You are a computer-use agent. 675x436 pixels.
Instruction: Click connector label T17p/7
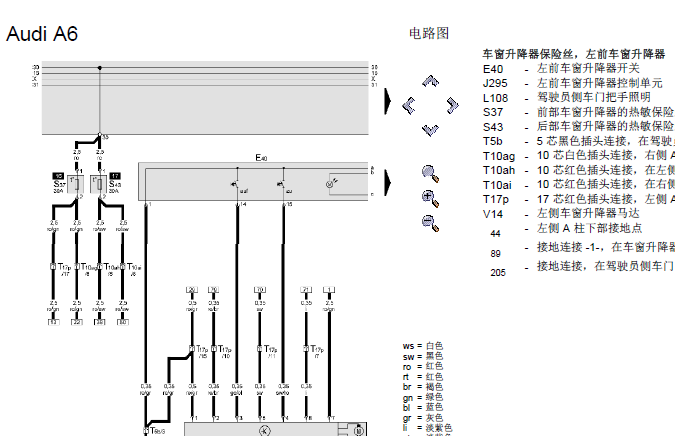(317, 351)
